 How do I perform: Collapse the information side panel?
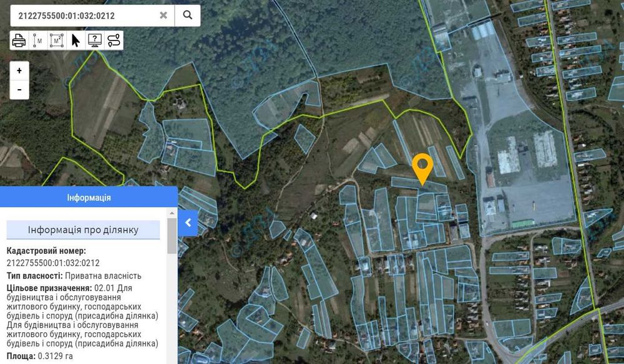click(x=188, y=223)
